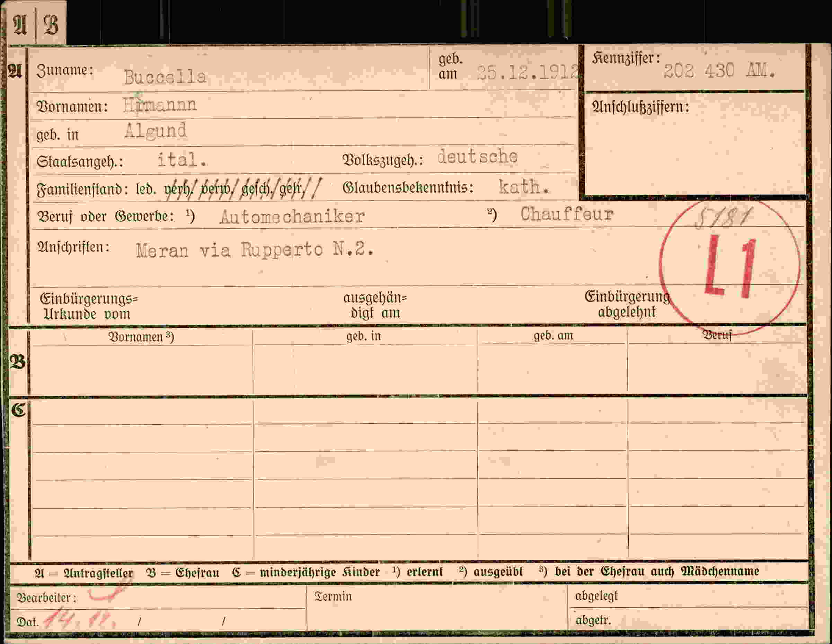832x644 pixels.
Task: Click the religion value "kath."
Action: click(524, 187)
